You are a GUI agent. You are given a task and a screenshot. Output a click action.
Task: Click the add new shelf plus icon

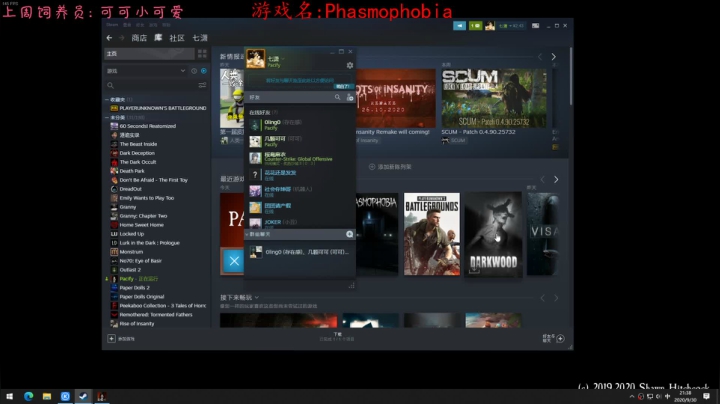coord(372,167)
